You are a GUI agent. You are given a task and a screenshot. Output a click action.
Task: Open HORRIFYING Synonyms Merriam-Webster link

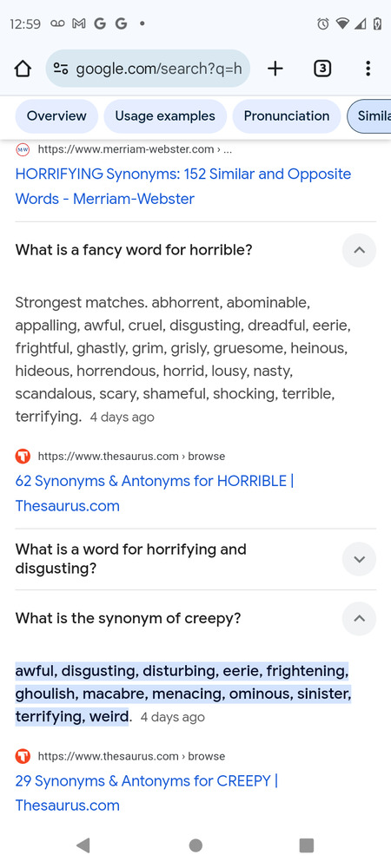(183, 187)
